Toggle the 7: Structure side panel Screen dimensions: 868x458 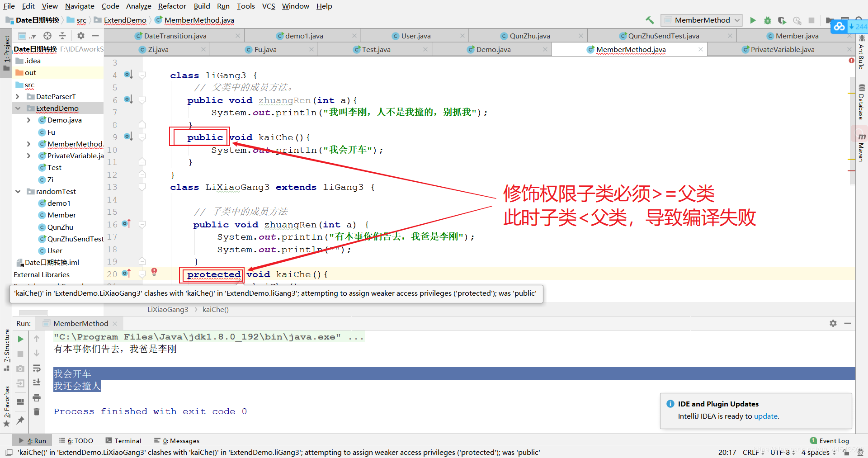click(x=6, y=350)
